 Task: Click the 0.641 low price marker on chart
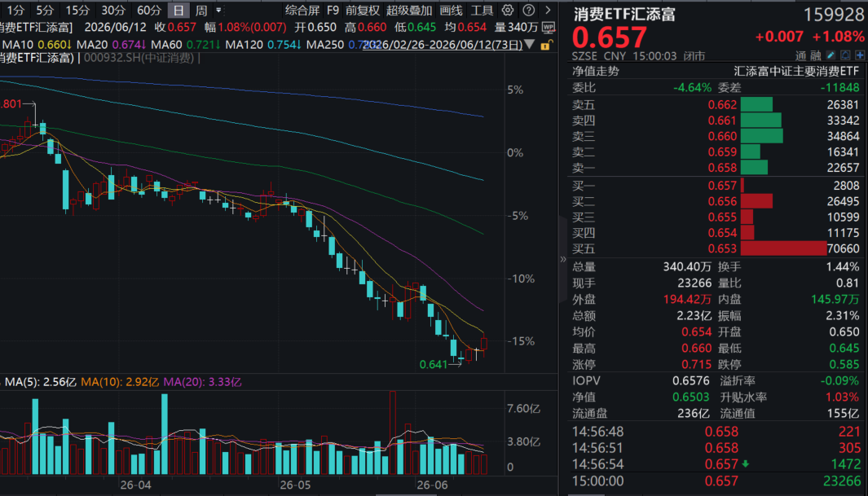point(433,364)
